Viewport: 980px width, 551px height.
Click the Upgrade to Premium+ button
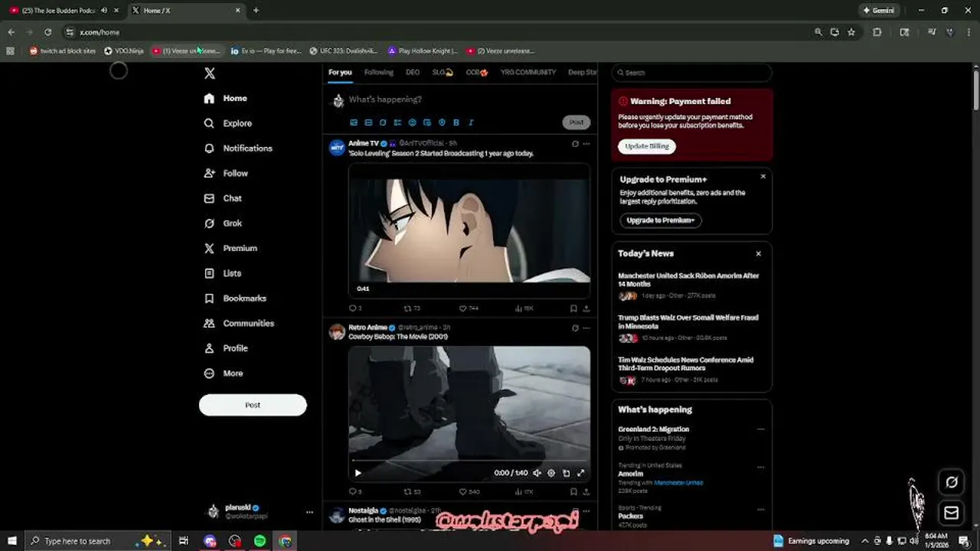(x=660, y=220)
